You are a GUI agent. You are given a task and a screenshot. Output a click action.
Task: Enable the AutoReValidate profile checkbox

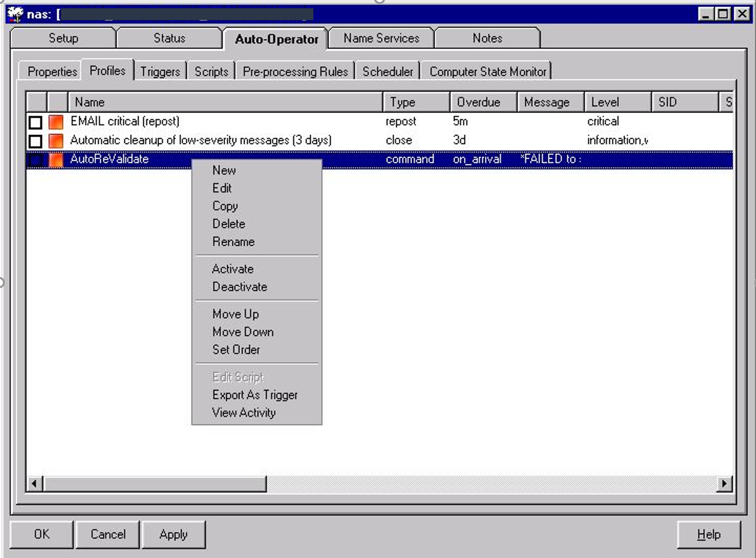(35, 160)
